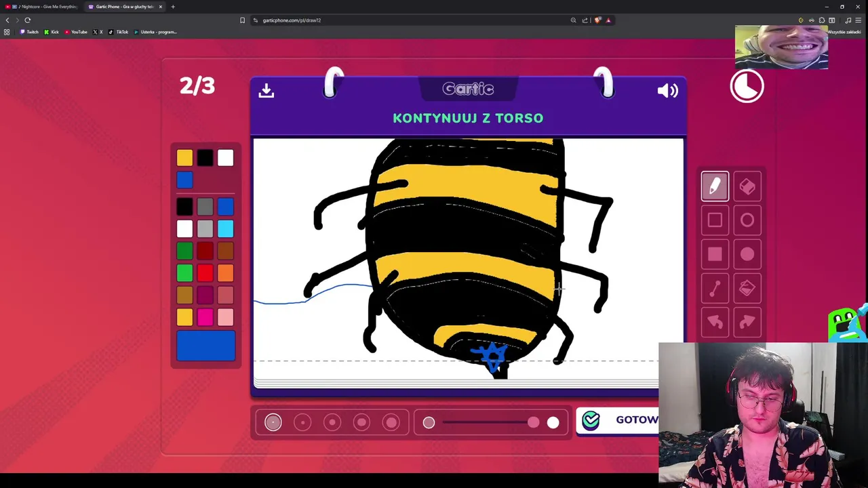868x488 pixels.
Task: Open the X bookmark
Action: [x=98, y=32]
